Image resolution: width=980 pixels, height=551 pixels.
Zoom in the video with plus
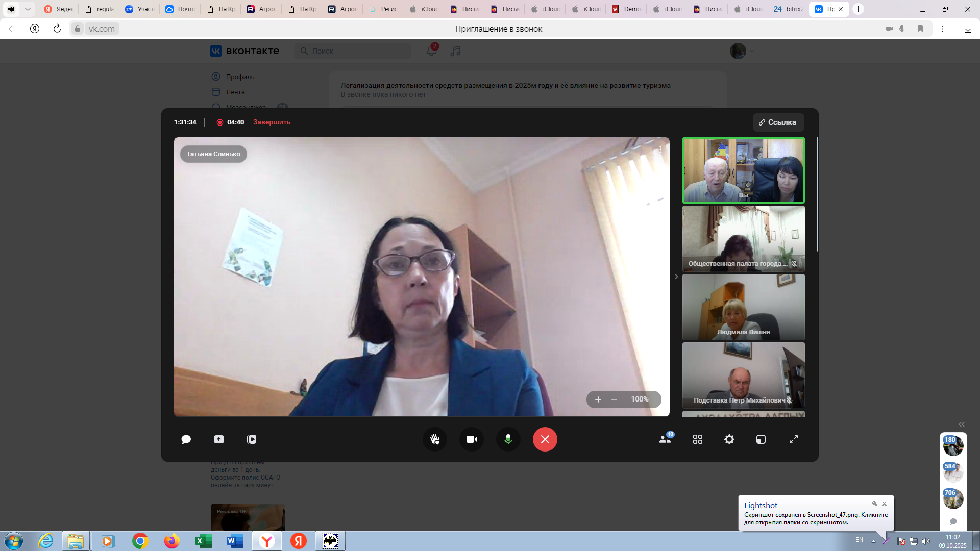[598, 399]
